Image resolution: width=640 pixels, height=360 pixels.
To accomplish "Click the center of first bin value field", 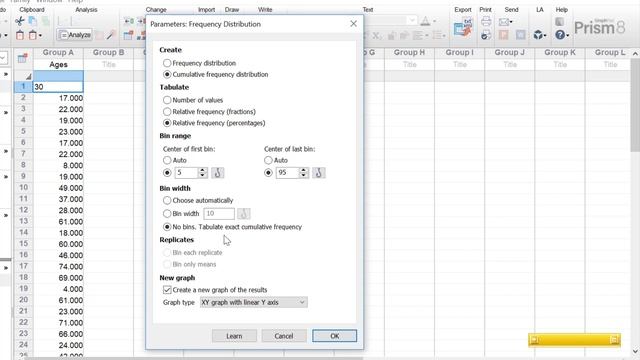I will pyautogui.click(x=187, y=173).
